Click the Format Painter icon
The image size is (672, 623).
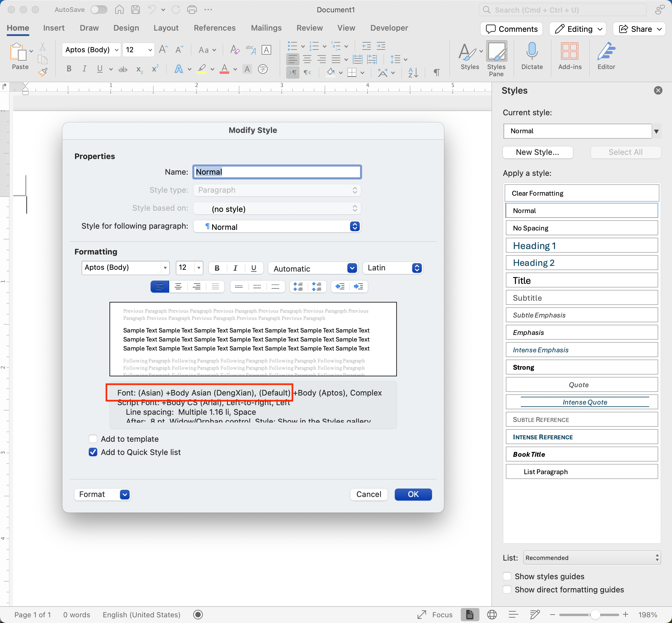(x=43, y=72)
